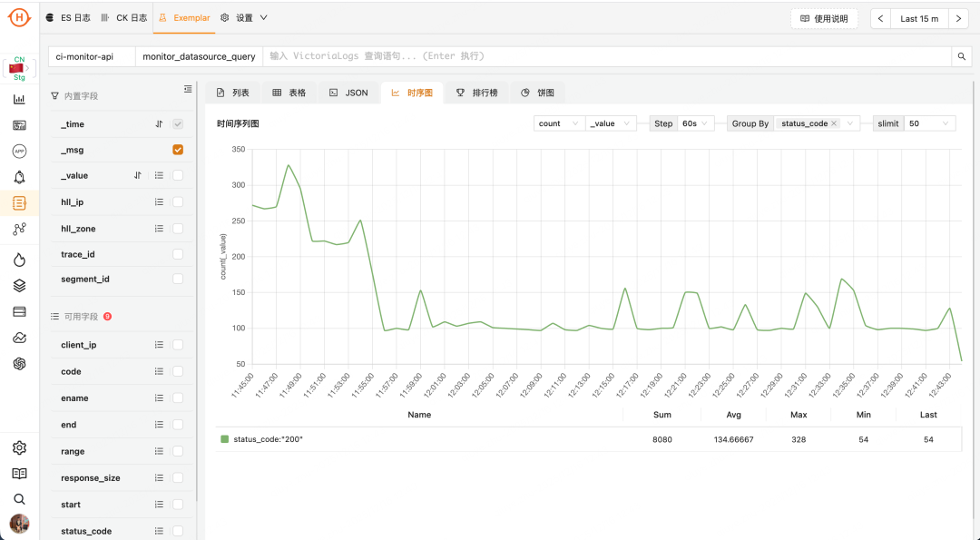Click the gear settings icon at sidebar bottom
Screen dimensions: 980x540
19,448
